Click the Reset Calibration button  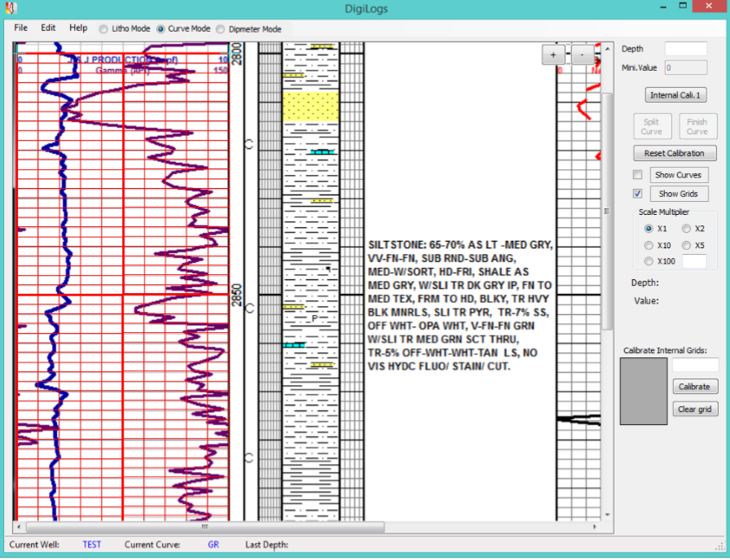coord(675,153)
